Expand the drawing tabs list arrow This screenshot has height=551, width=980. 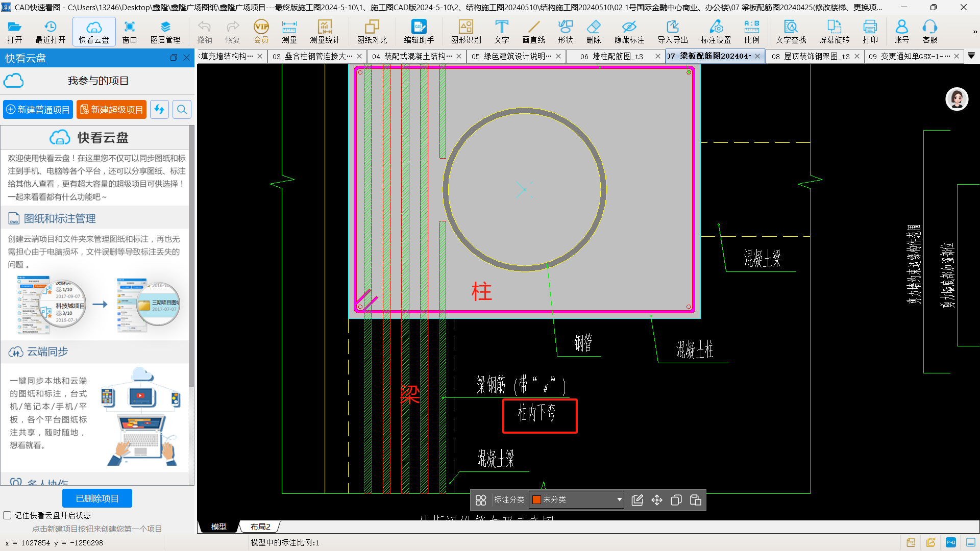(x=971, y=56)
